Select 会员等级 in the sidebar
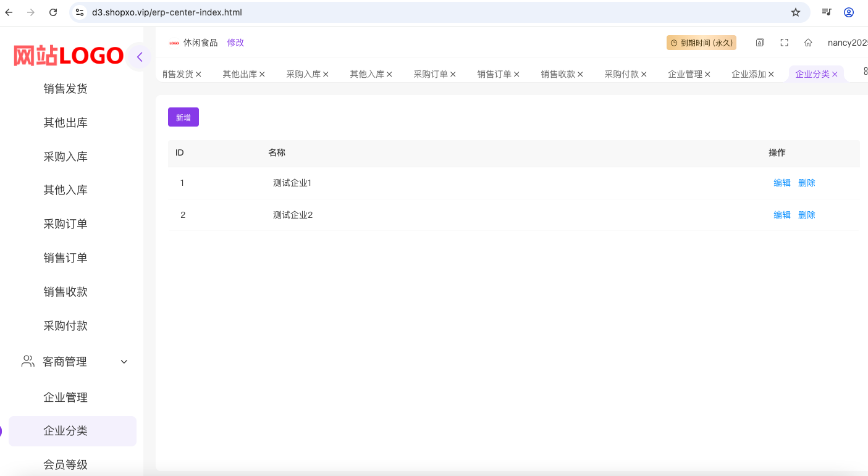868x476 pixels. coord(64,464)
